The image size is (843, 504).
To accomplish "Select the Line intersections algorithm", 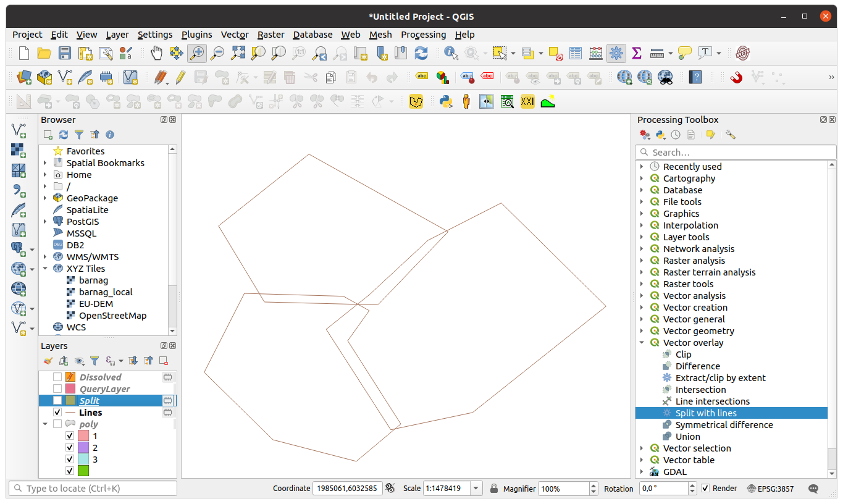I will (x=712, y=401).
